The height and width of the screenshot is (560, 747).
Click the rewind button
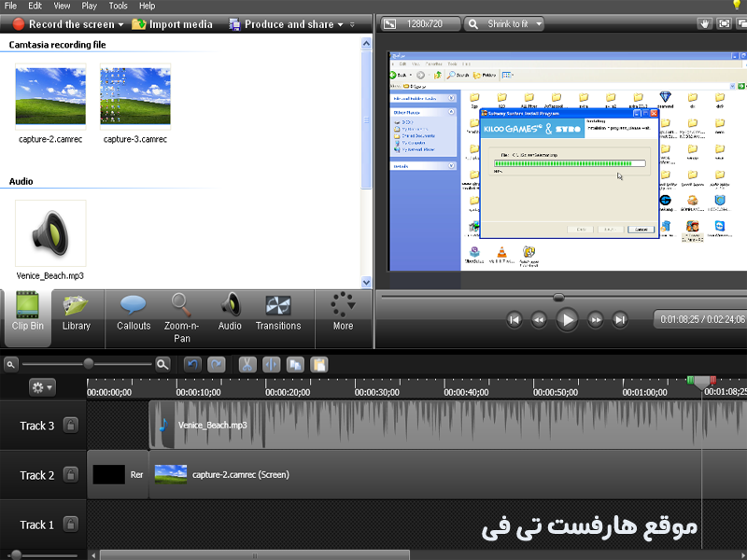[x=539, y=320]
